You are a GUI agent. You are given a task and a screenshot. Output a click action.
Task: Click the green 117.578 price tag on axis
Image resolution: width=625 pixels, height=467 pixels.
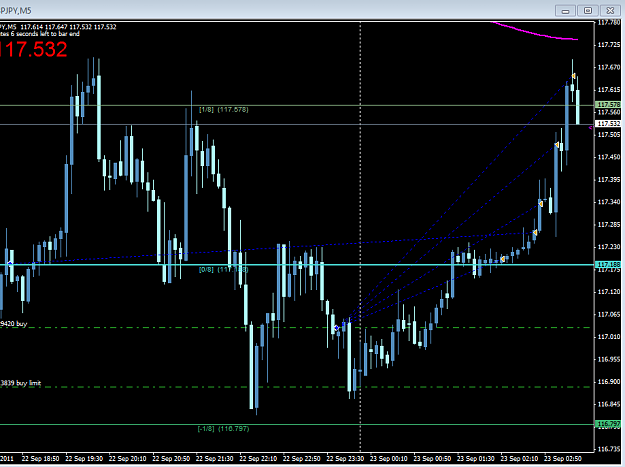608,104
